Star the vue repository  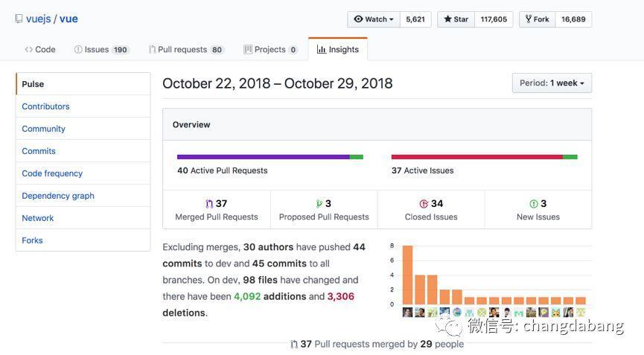coord(456,19)
